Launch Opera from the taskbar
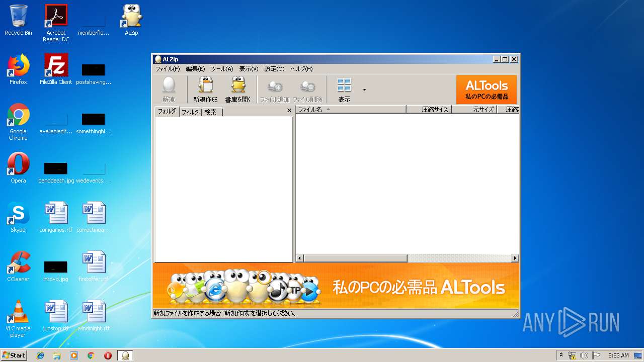This screenshot has width=644, height=362. pos(108,355)
